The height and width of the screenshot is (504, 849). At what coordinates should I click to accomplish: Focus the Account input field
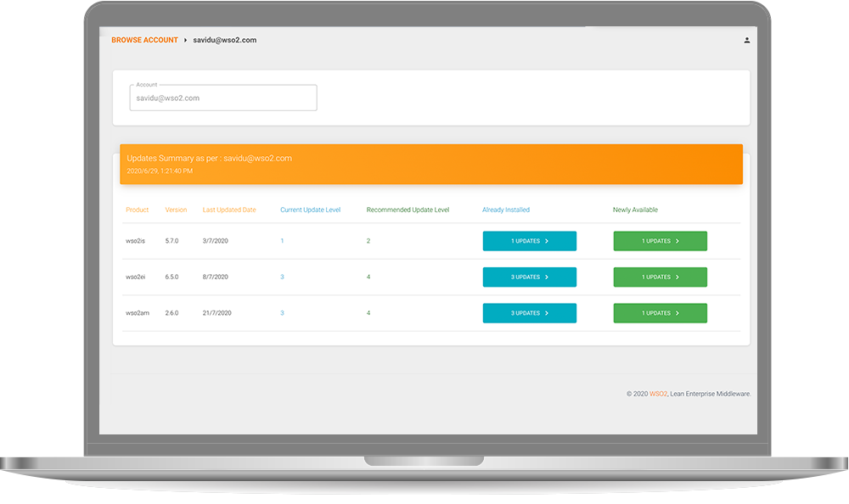(223, 98)
